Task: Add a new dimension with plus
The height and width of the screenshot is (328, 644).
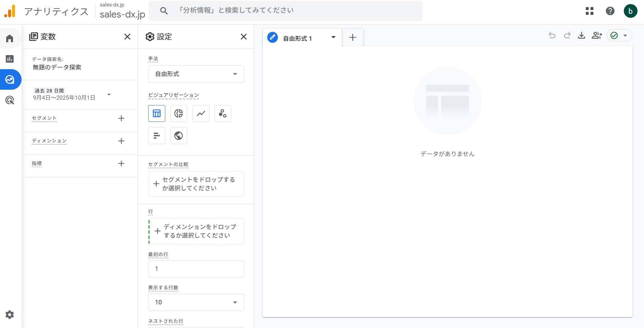Action: [x=121, y=141]
